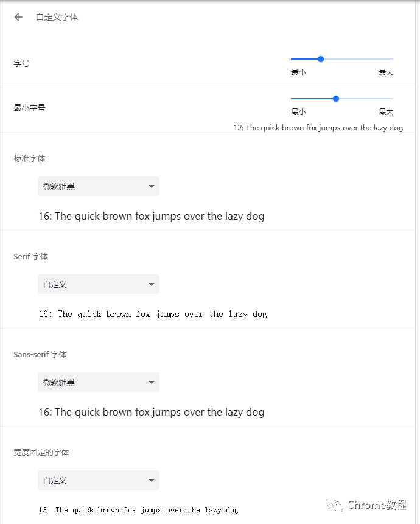Screen dimensions: 420x524
Task: Click the 最小 label under the 最小字号 slider
Action: [298, 111]
